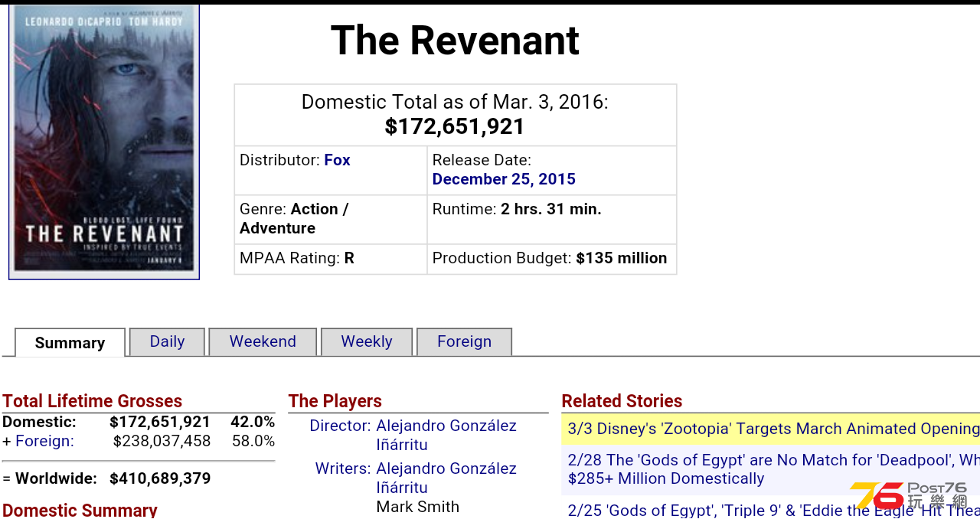This screenshot has width=980, height=519.
Task: Select the domestic total $172,651,921 in header box
Action: (455, 127)
